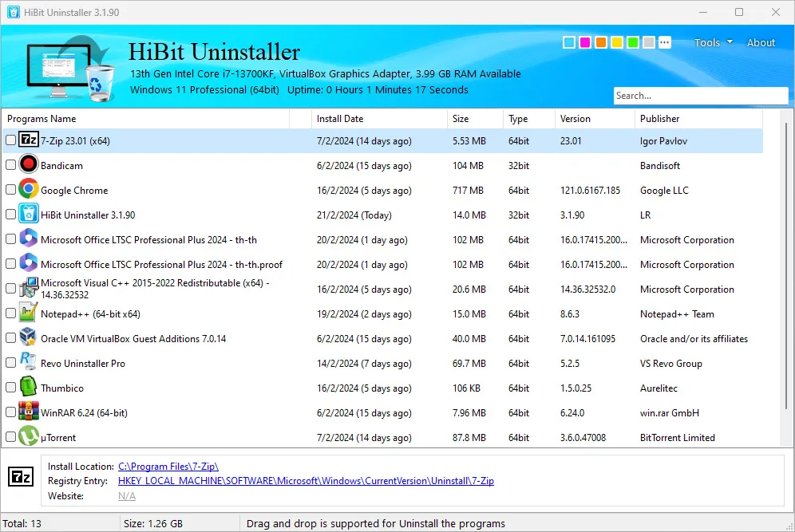795x532 pixels.
Task: Open the About menu
Action: point(761,42)
